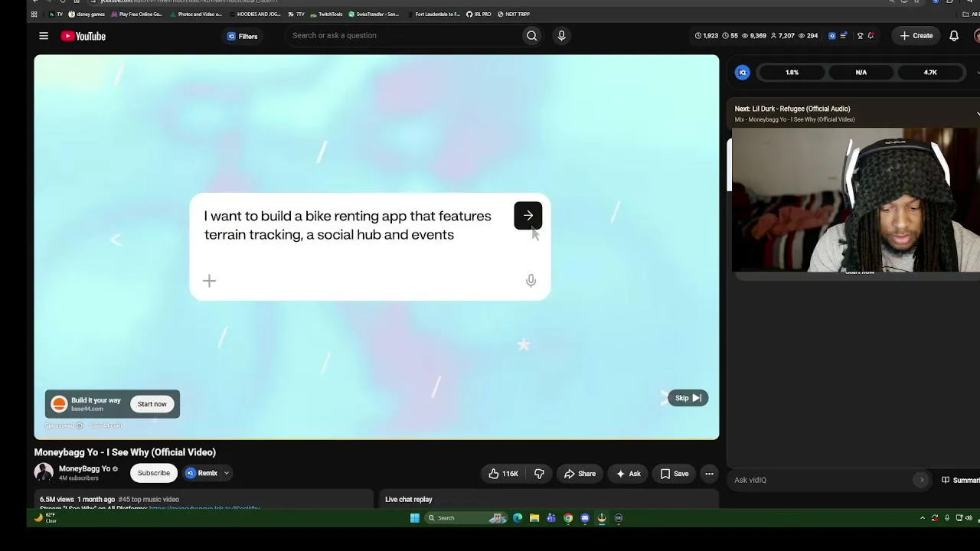
Task: Dislike the video
Action: [x=539, y=474]
